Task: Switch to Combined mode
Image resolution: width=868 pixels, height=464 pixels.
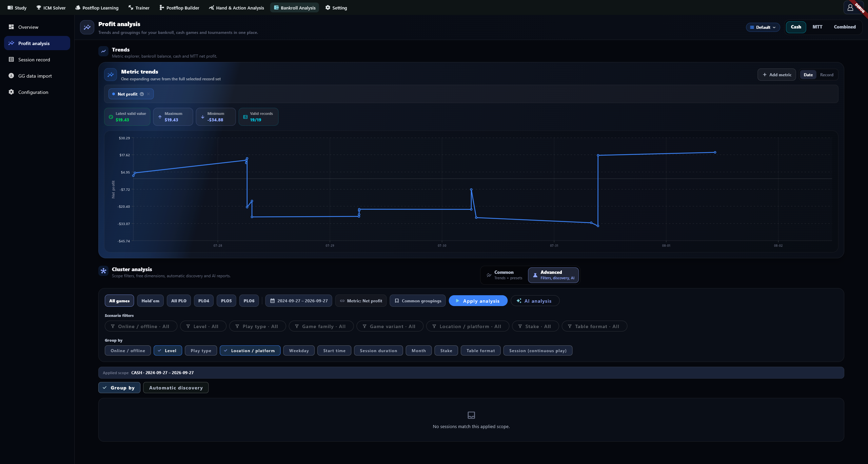Action: point(845,27)
